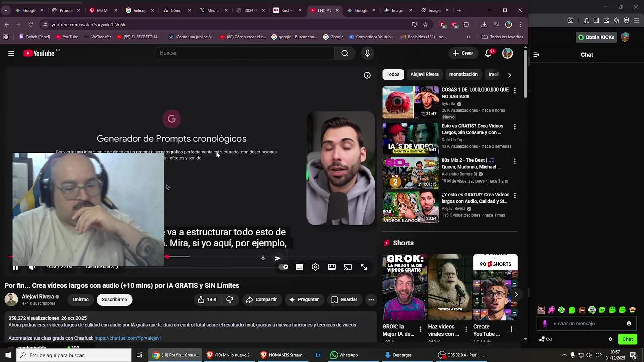Dislike the video with thumbs down

tap(230, 300)
